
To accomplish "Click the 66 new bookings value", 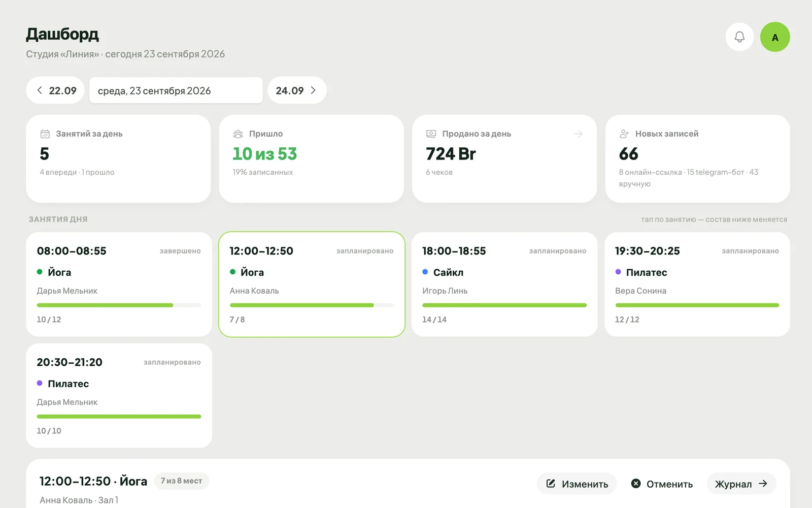I will coord(629,154).
